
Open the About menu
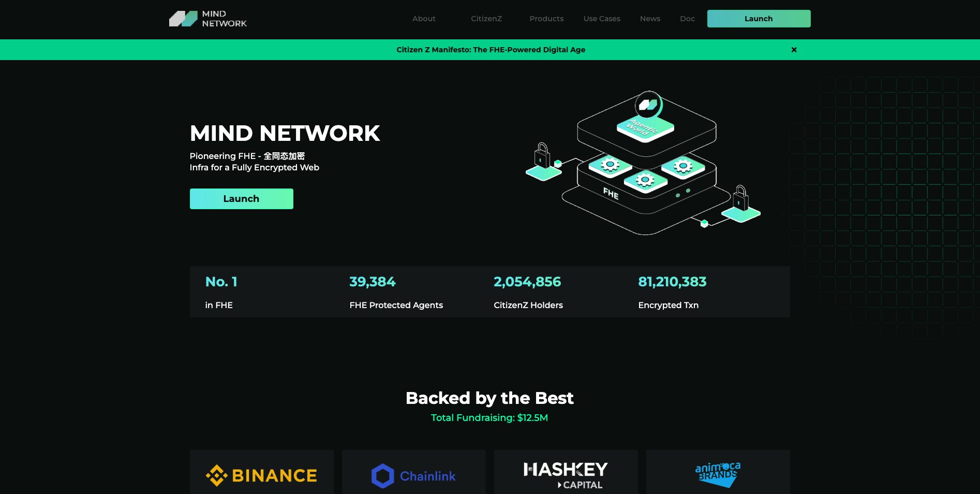click(424, 19)
